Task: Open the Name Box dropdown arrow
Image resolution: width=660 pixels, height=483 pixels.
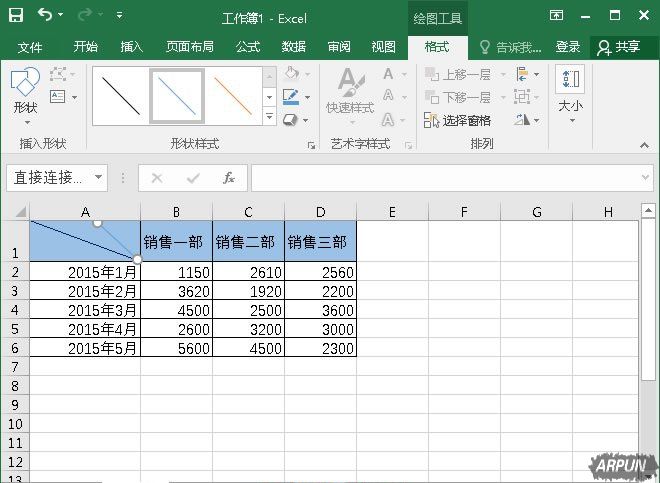Action: click(98, 177)
